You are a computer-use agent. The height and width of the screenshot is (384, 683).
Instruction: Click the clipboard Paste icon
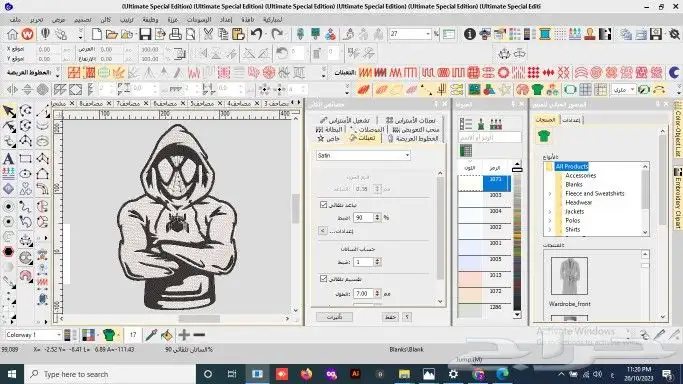[x=238, y=34]
